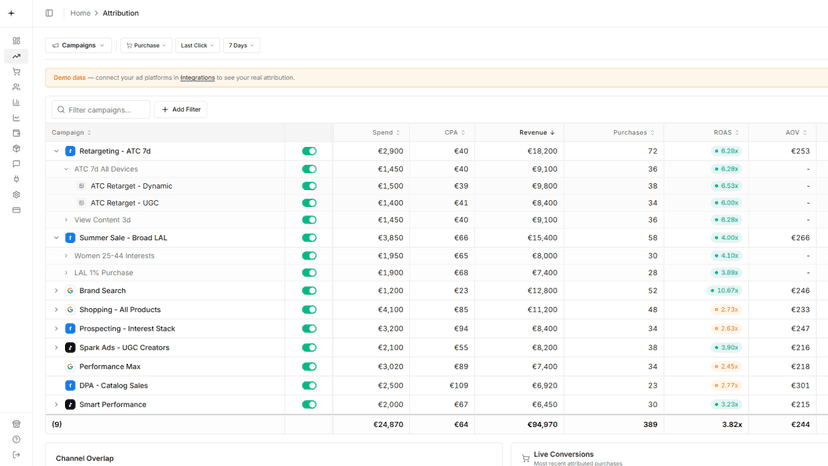Open the Last Click attribution dropdown
The image size is (828, 466).
point(197,45)
